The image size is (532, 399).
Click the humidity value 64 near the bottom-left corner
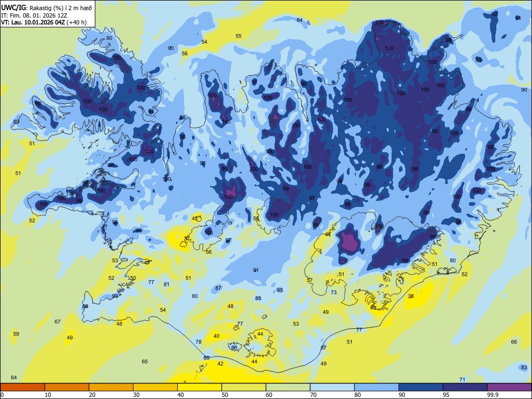pyautogui.click(x=14, y=378)
